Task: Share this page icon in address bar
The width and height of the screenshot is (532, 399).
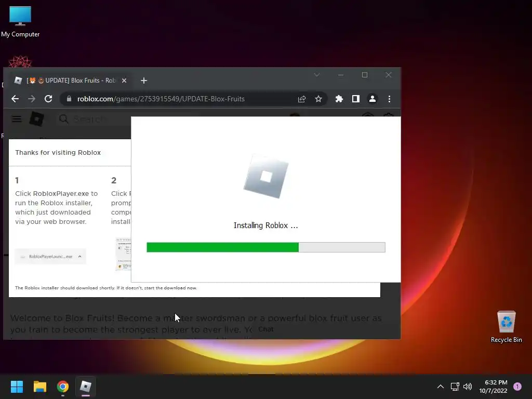Action: pos(302,99)
